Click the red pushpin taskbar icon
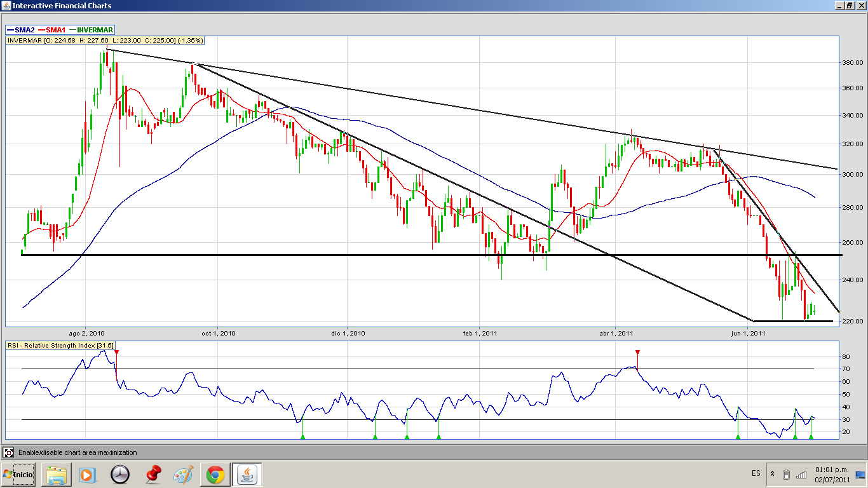This screenshot has height=488, width=868. point(152,475)
